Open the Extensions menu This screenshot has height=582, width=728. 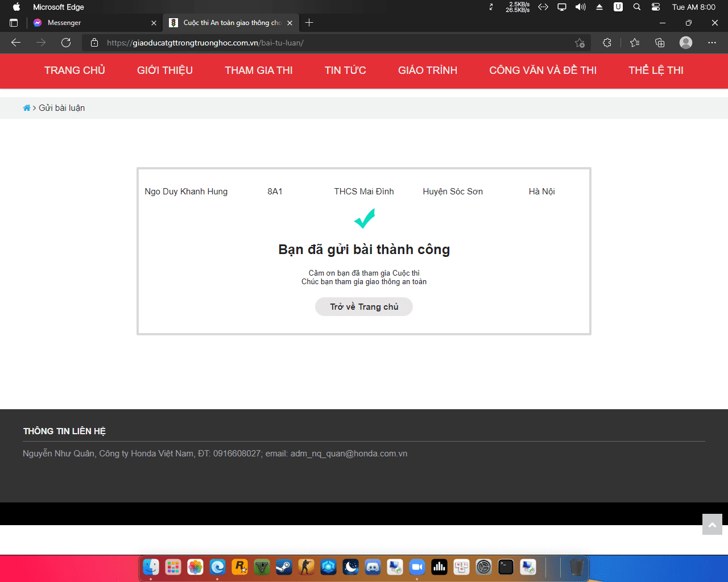click(x=607, y=43)
